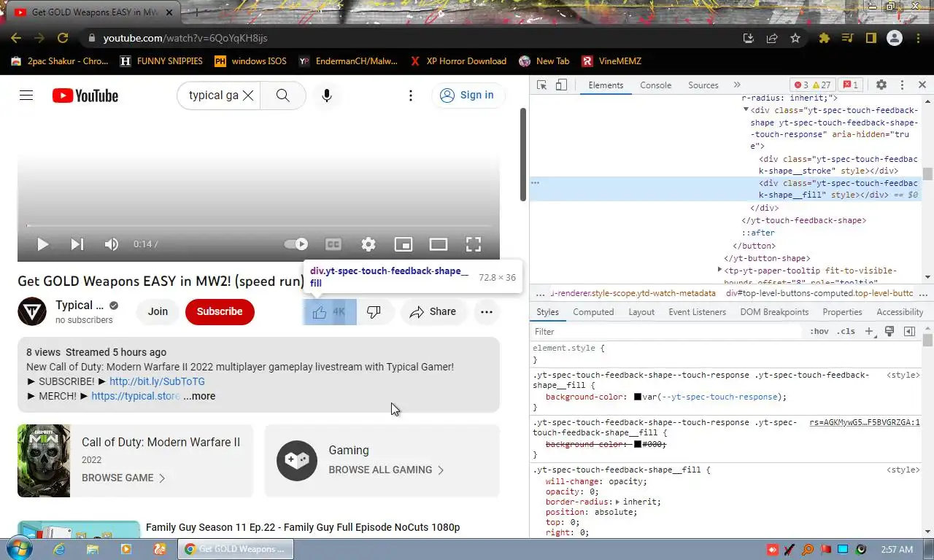Open Chrome extensions puzzle icon
This screenshot has height=560, width=934.
[x=824, y=38]
